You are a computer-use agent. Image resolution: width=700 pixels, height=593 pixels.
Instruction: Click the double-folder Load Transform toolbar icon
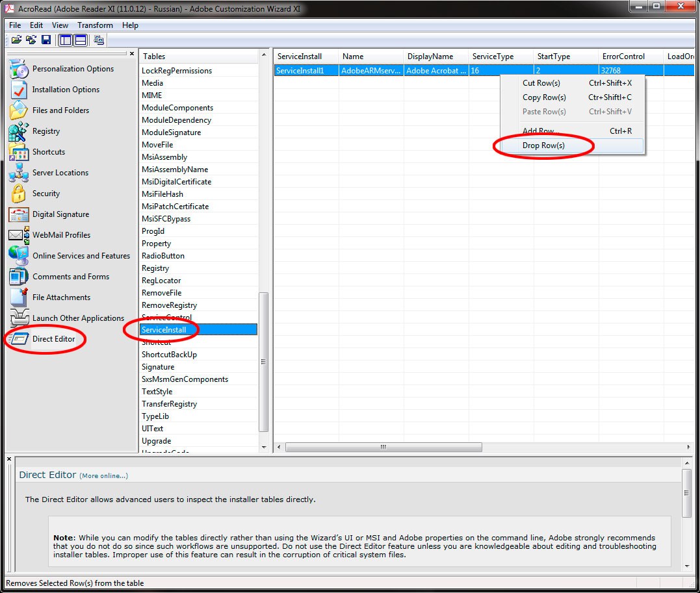point(31,40)
